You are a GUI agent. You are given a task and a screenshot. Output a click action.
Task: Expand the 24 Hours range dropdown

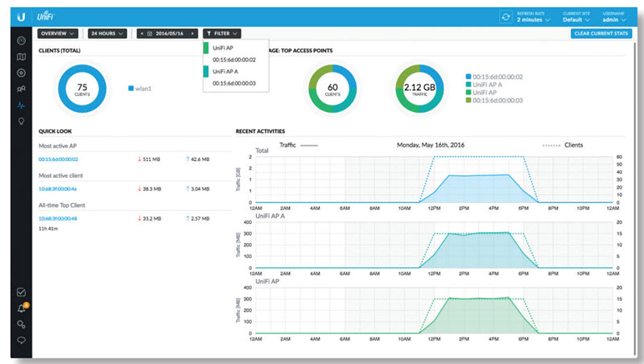pos(107,33)
